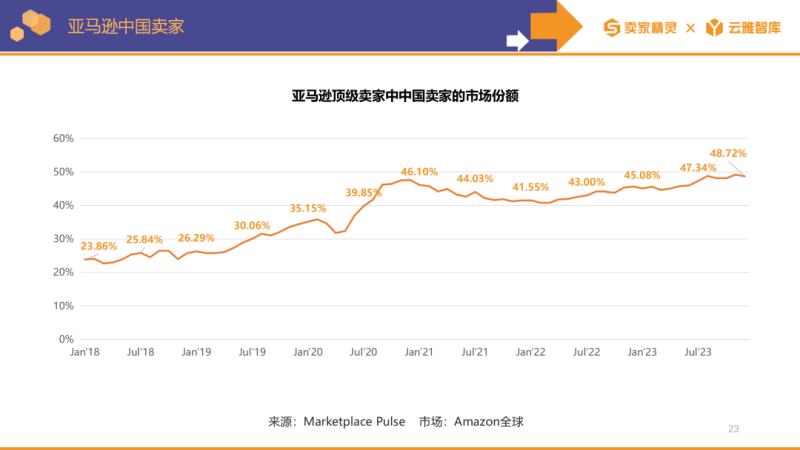The width and height of the screenshot is (800, 450).
Task: Select the Jul'23 x-axis label
Action: [x=697, y=353]
